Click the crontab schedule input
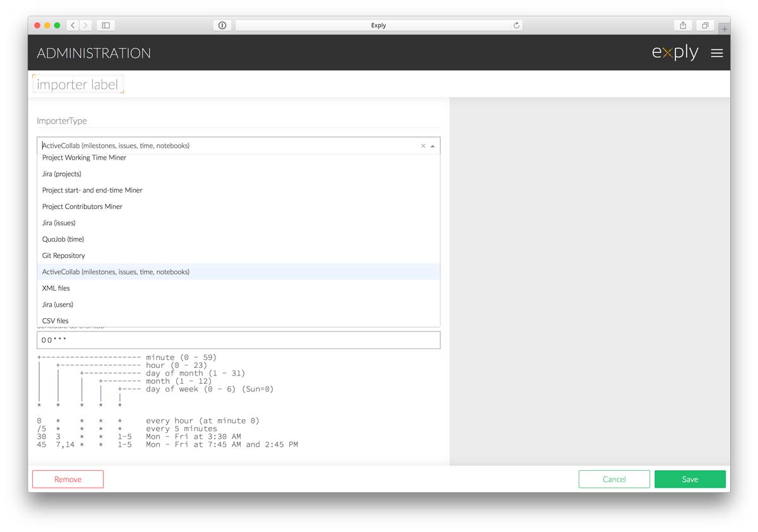 [x=238, y=340]
